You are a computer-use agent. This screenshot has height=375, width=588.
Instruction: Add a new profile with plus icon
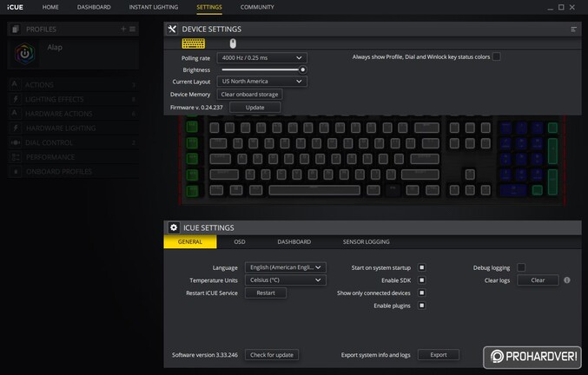tap(123, 29)
